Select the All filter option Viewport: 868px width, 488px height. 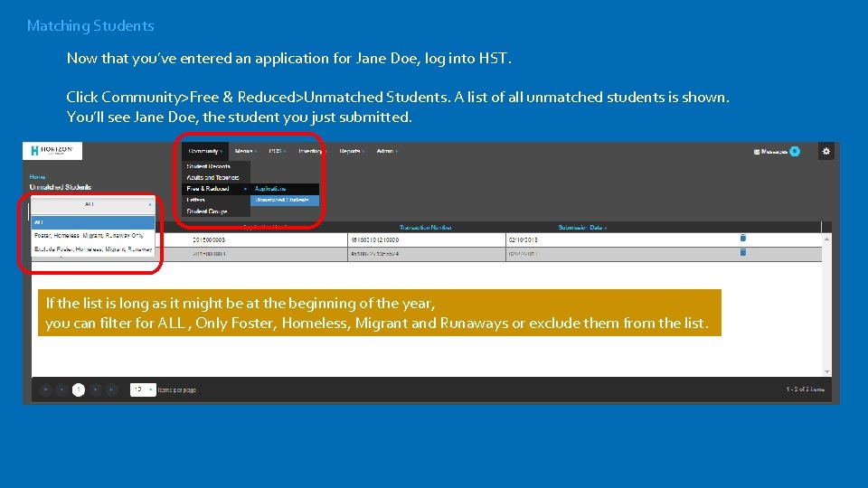pyautogui.click(x=92, y=222)
